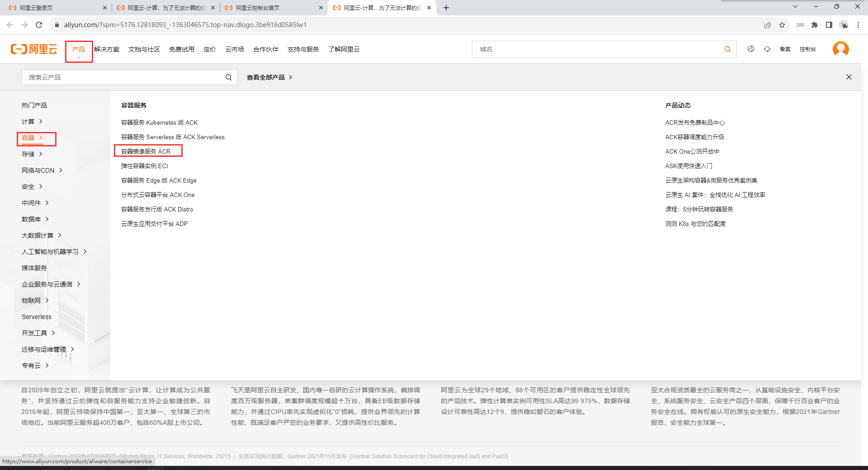Open 容器镜像服务 ACR
Screen dimensions: 868x470
[x=146, y=151]
